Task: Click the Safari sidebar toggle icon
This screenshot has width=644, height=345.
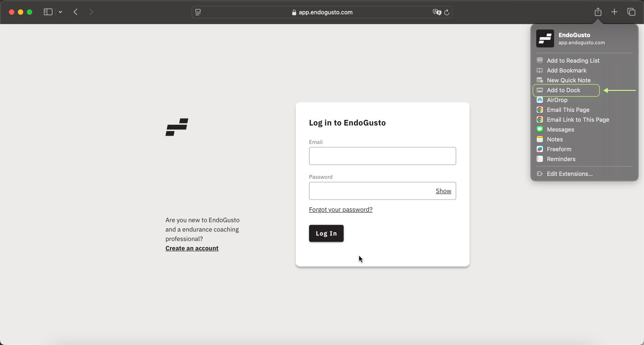Action: (x=48, y=12)
